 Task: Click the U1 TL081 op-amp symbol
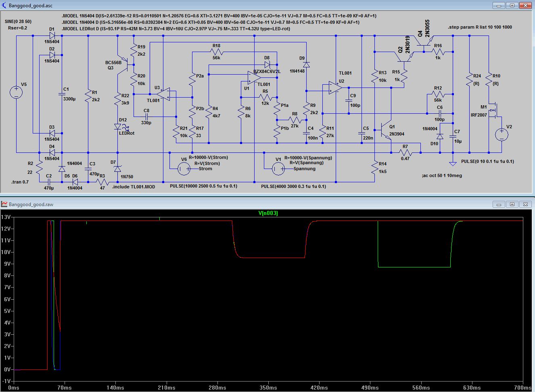254,77
